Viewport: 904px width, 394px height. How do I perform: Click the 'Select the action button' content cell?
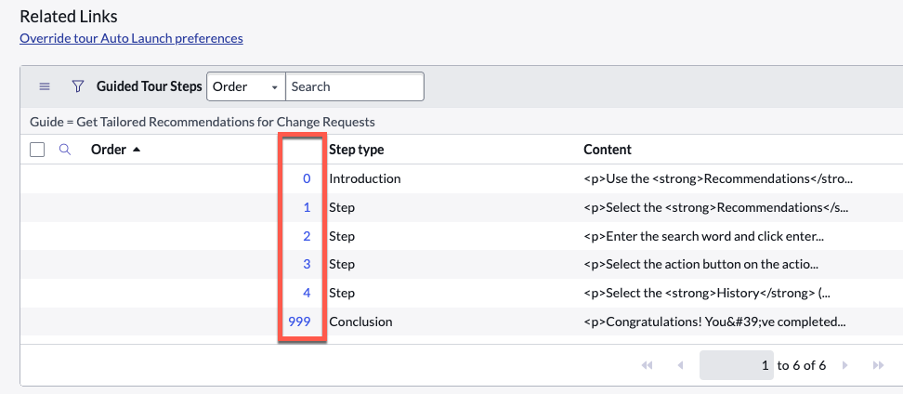700,264
